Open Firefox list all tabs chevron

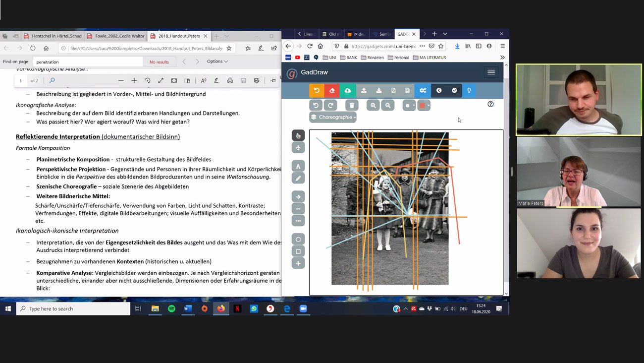[x=445, y=34]
